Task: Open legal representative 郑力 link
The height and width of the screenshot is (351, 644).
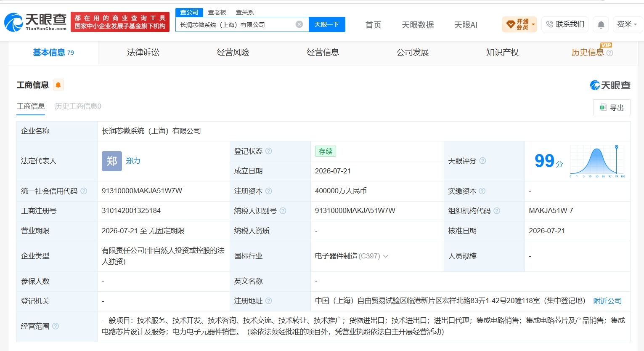Action: click(x=133, y=161)
